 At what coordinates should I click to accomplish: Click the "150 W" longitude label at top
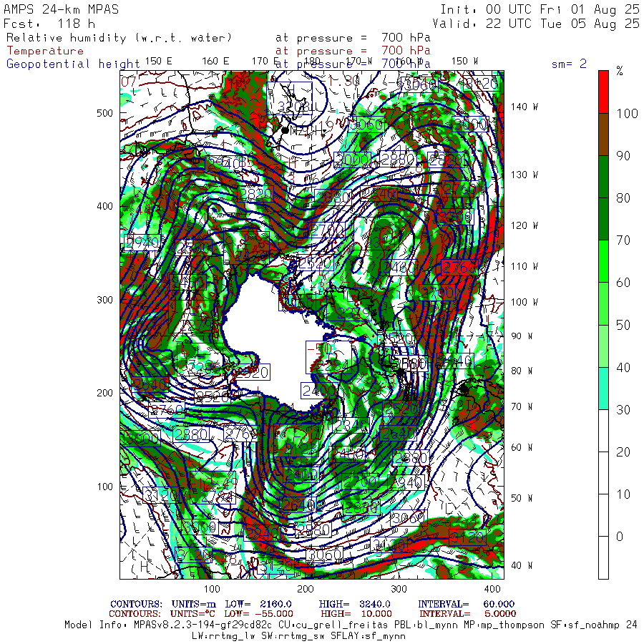point(465,62)
